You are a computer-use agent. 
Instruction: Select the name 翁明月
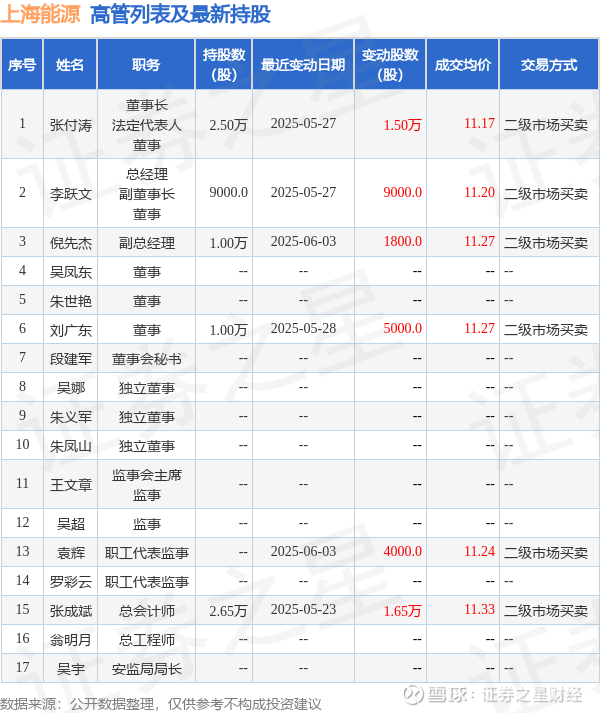[71, 640]
